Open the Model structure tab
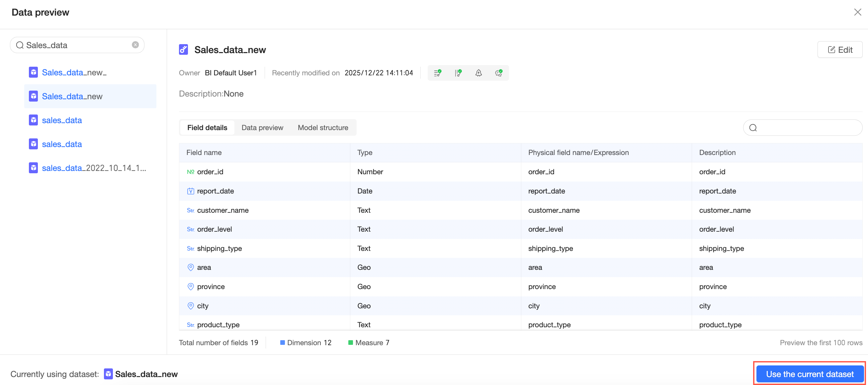The height and width of the screenshot is (385, 868). point(323,128)
